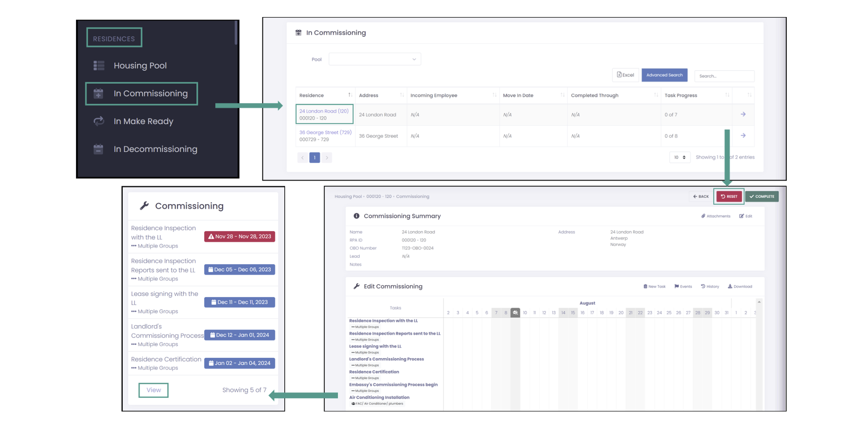Select Residence Certification Gantt task
868x433 pixels.
coord(374,372)
